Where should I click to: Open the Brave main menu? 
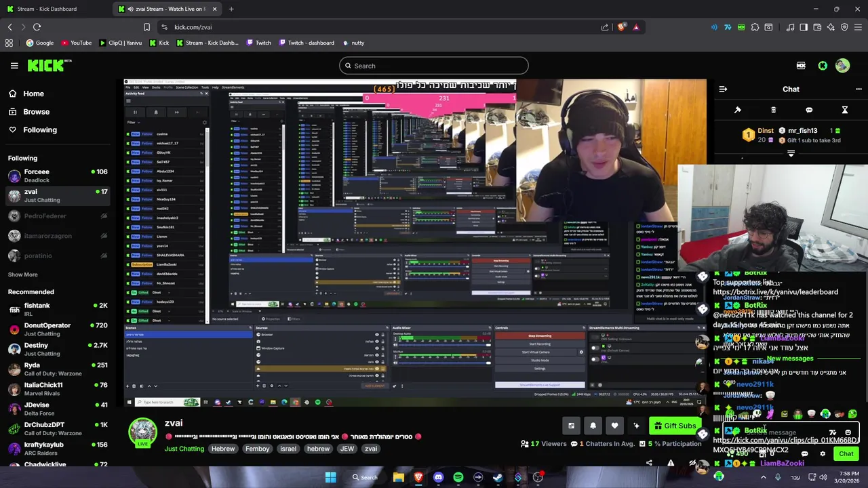tap(859, 27)
